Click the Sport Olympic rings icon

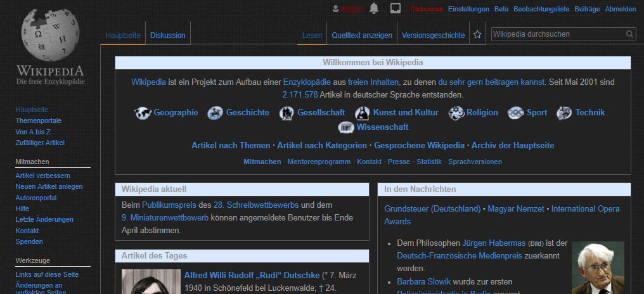(x=516, y=113)
